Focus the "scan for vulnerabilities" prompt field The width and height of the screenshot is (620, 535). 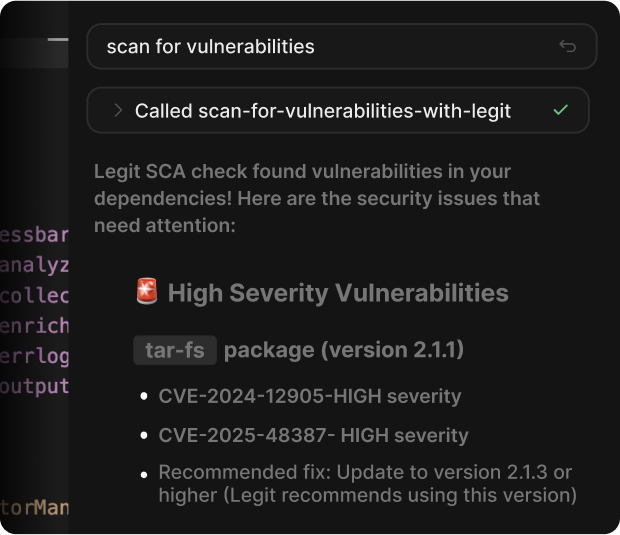[320, 46]
